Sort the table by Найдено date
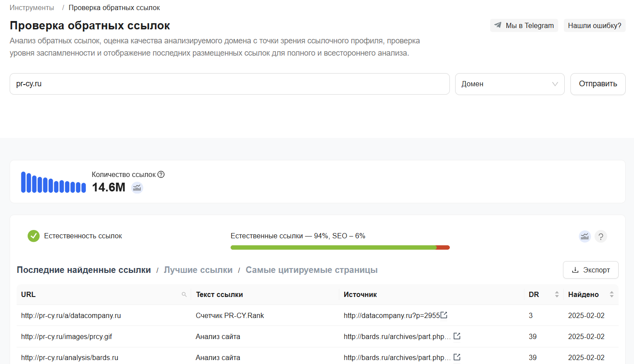Image resolution: width=634 pixels, height=364 pixels. click(x=612, y=294)
